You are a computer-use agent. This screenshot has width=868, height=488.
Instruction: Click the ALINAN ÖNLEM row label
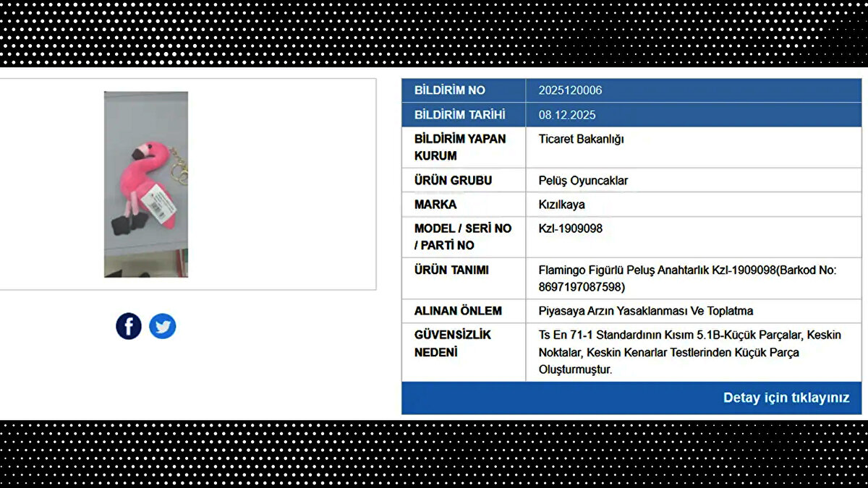click(457, 311)
